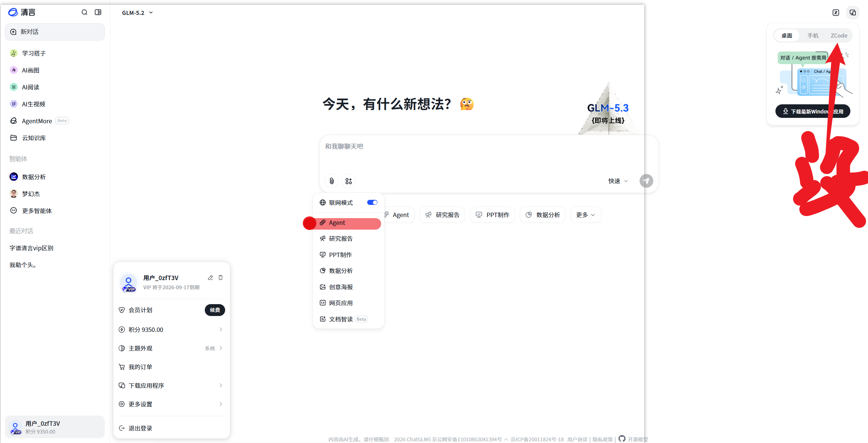Select PPT制作 in the popup menu
Image resolution: width=868 pixels, height=443 pixels.
pos(349,255)
